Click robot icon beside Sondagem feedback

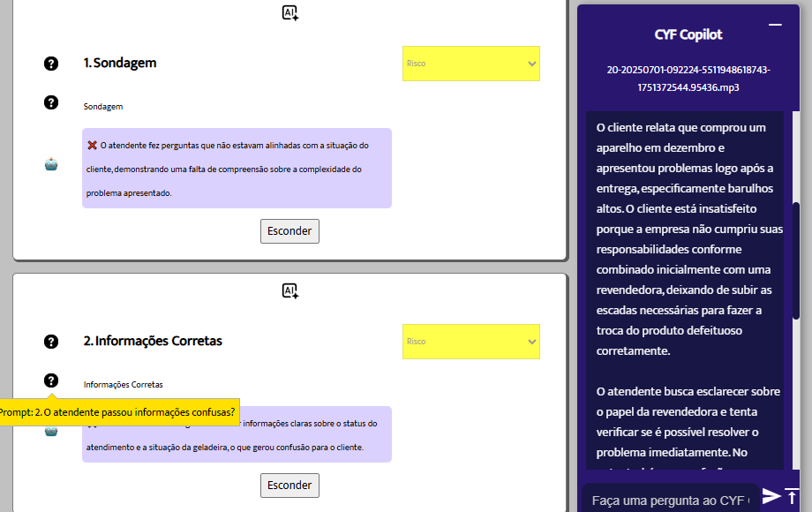51,164
